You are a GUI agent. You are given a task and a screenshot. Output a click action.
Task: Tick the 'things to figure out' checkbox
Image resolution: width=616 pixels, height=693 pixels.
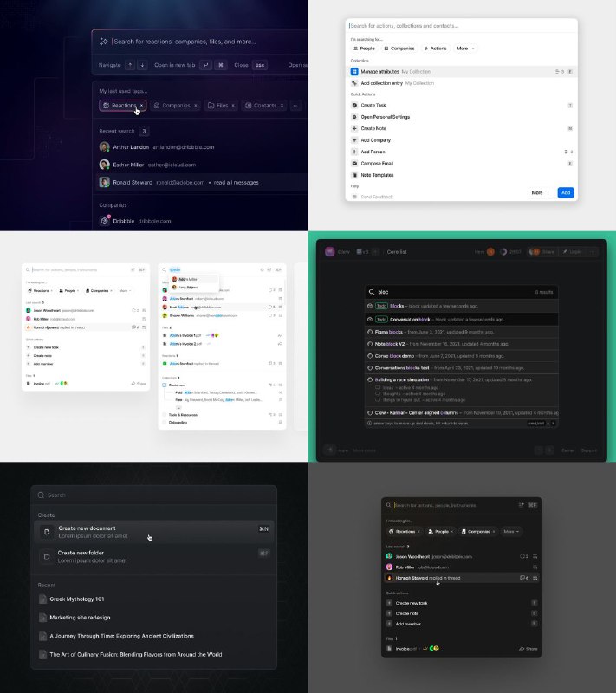(x=378, y=399)
